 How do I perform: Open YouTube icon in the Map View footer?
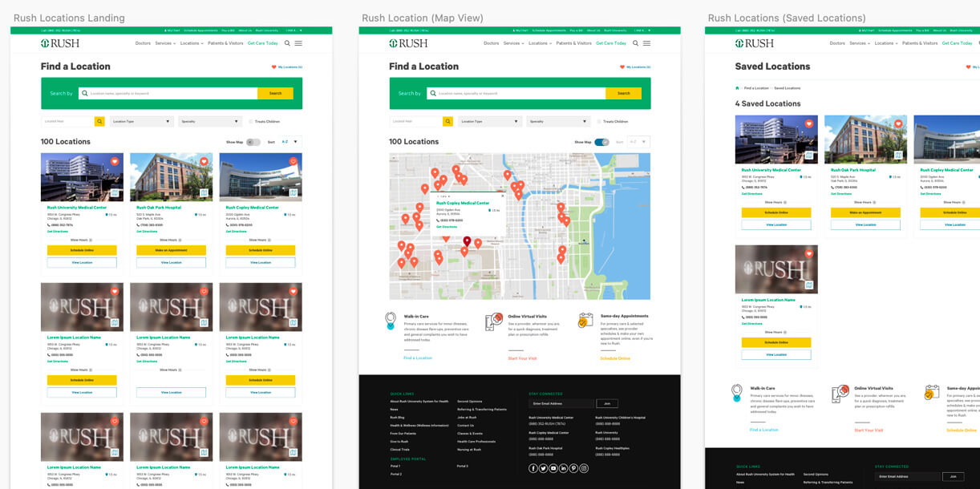[553, 468]
